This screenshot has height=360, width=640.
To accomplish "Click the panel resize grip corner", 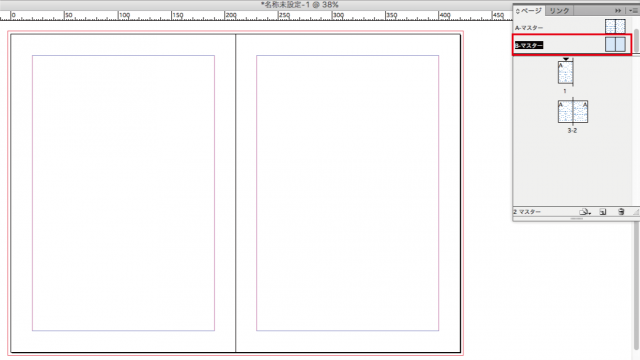I will click(636, 212).
